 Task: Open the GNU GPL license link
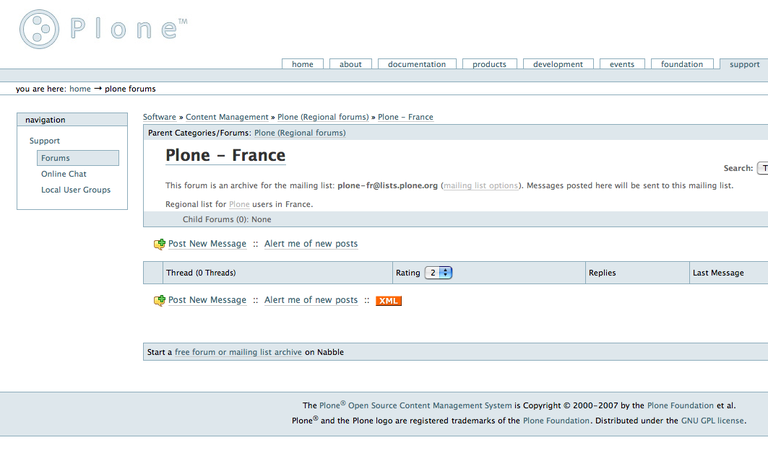[712, 421]
